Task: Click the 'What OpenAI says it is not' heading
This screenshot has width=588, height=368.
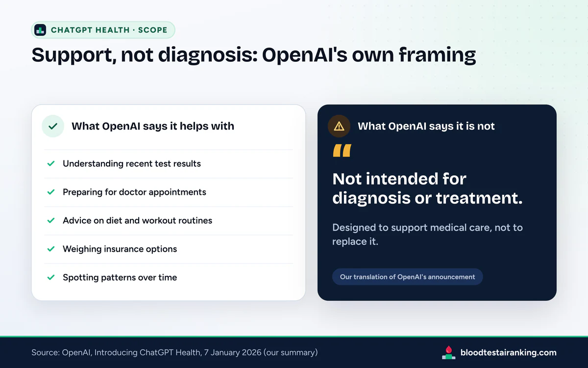Action: (x=426, y=126)
